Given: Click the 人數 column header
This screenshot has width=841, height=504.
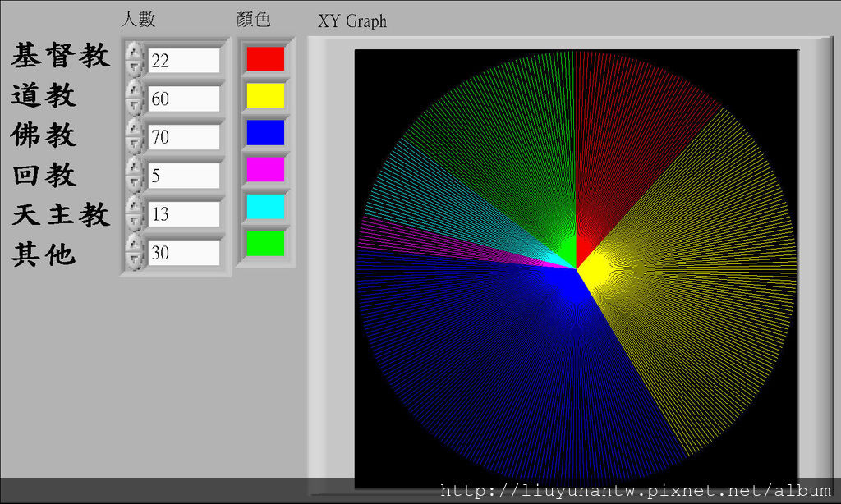Looking at the screenshot, I should pos(138,20).
